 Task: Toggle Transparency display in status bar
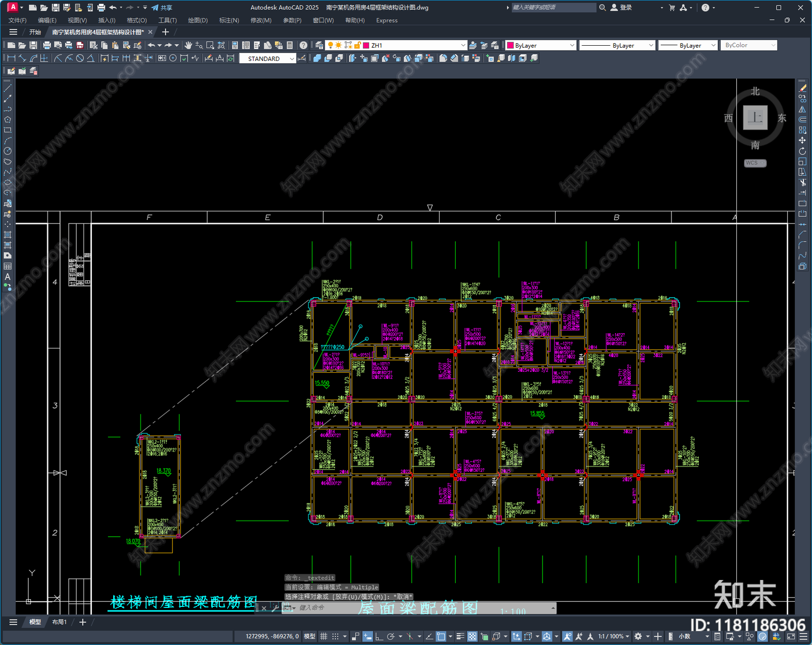point(472,636)
